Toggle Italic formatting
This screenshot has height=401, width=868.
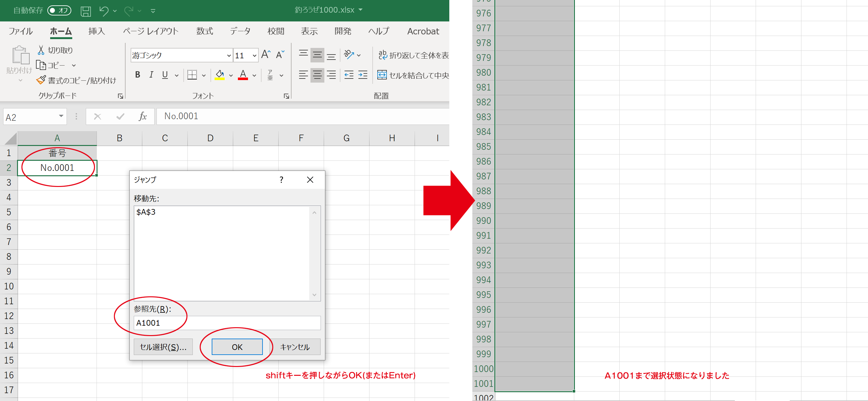pos(151,75)
